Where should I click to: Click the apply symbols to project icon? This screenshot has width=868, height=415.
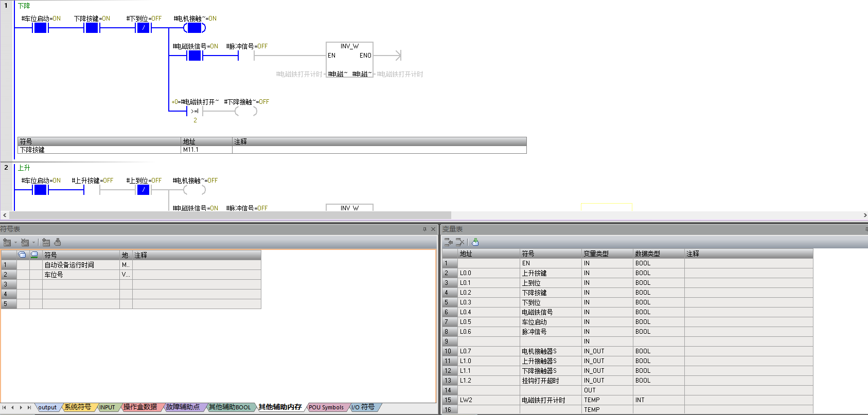58,242
